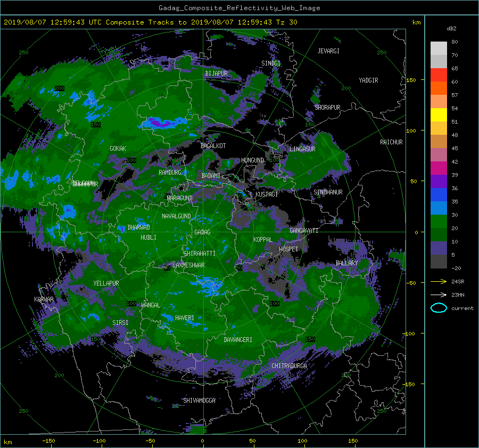Click the yellow 51 dBZ color swatch
Image resolution: width=479 pixels, height=448 pixels.
439,115
